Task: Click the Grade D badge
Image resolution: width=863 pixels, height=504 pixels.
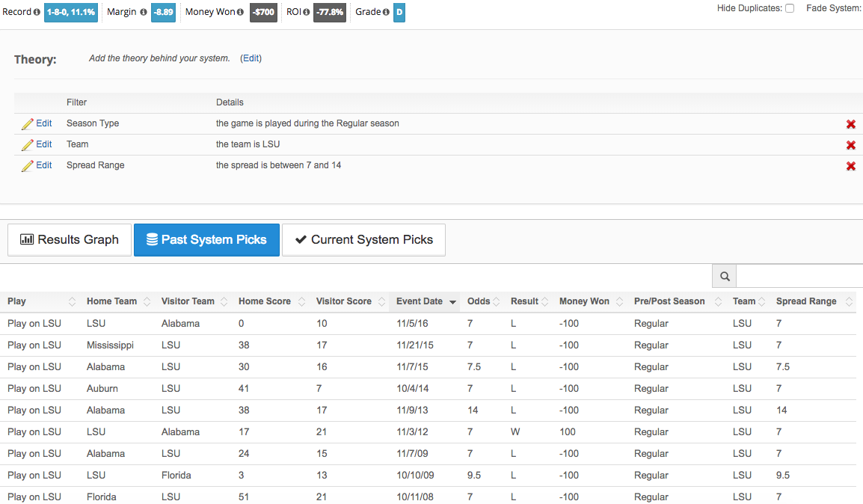Action: (399, 12)
